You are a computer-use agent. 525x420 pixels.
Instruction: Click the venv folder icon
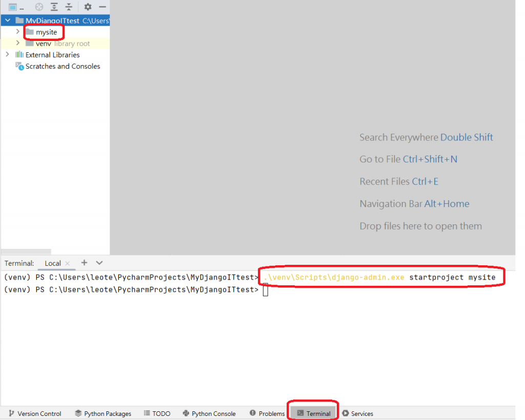point(30,43)
